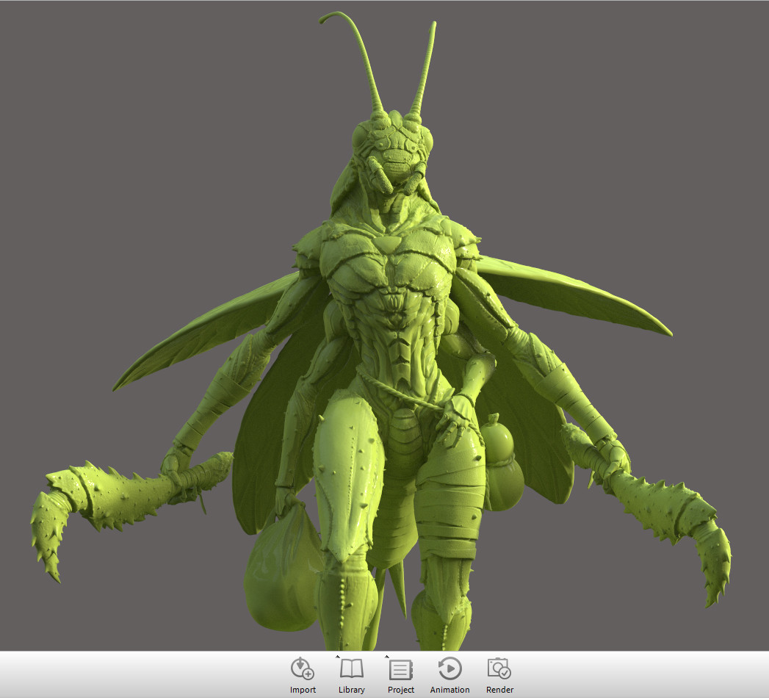Viewport: 769px width, 700px height.
Task: Open the Library panel
Action: pyautogui.click(x=351, y=670)
